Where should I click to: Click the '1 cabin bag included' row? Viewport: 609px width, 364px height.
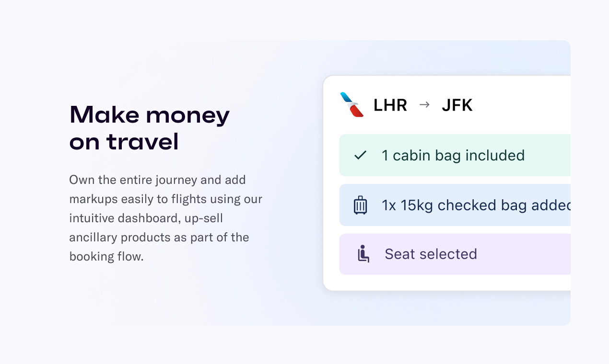(x=455, y=155)
